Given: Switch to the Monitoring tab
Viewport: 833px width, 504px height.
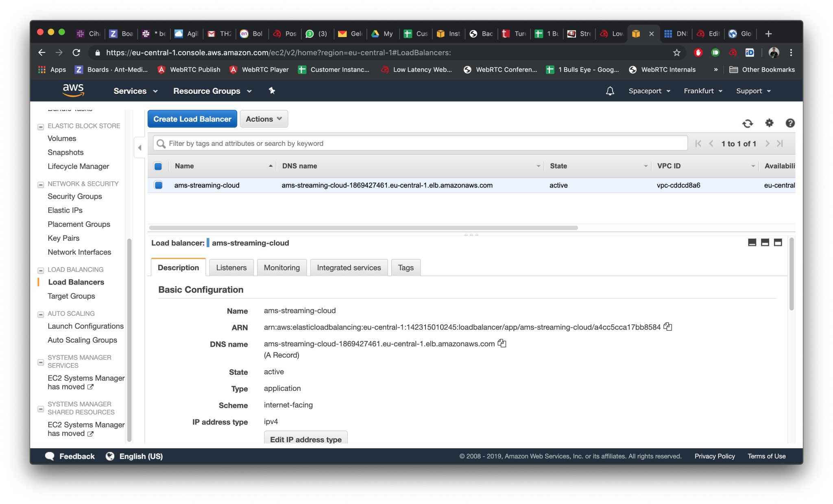Looking at the screenshot, I should pos(282,267).
